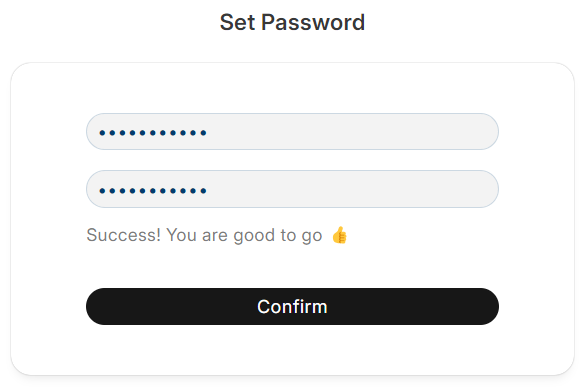Click the thumbs up emoji icon
The image size is (586, 387).
(339, 235)
